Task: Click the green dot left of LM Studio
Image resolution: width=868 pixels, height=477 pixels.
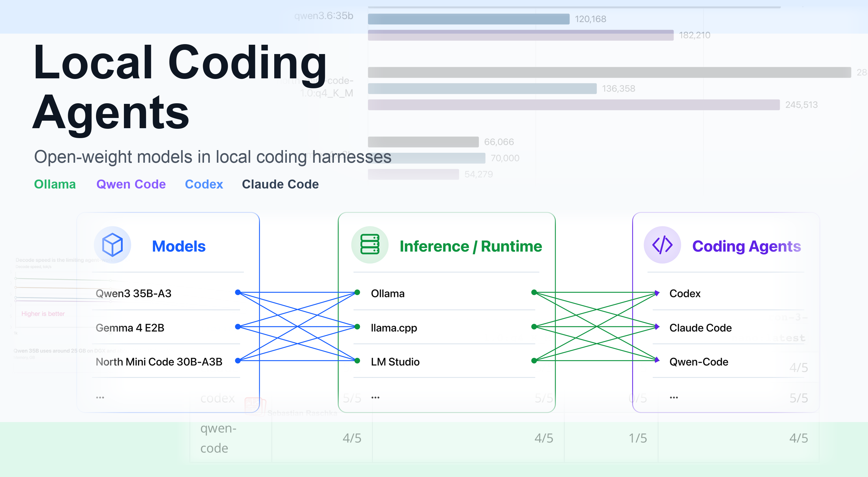Action: tap(357, 361)
